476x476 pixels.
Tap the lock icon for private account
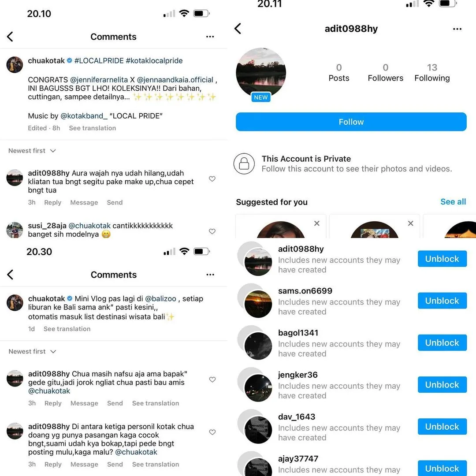coord(244,164)
